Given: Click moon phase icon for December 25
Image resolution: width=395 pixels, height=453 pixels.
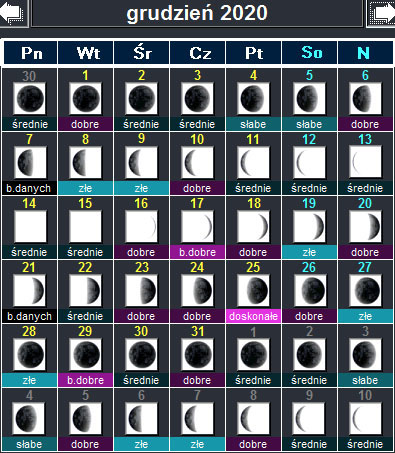Looking at the screenshot, I should pyautogui.click(x=253, y=291).
